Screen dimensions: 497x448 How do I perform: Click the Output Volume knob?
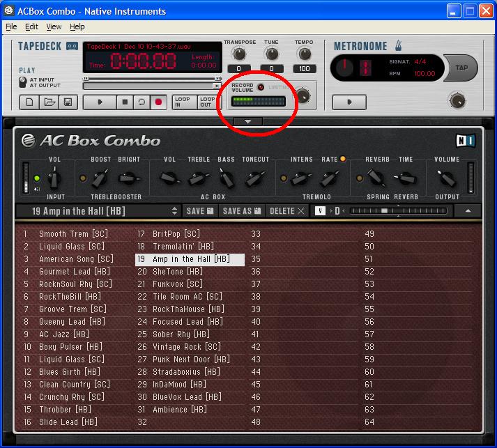[447, 178]
